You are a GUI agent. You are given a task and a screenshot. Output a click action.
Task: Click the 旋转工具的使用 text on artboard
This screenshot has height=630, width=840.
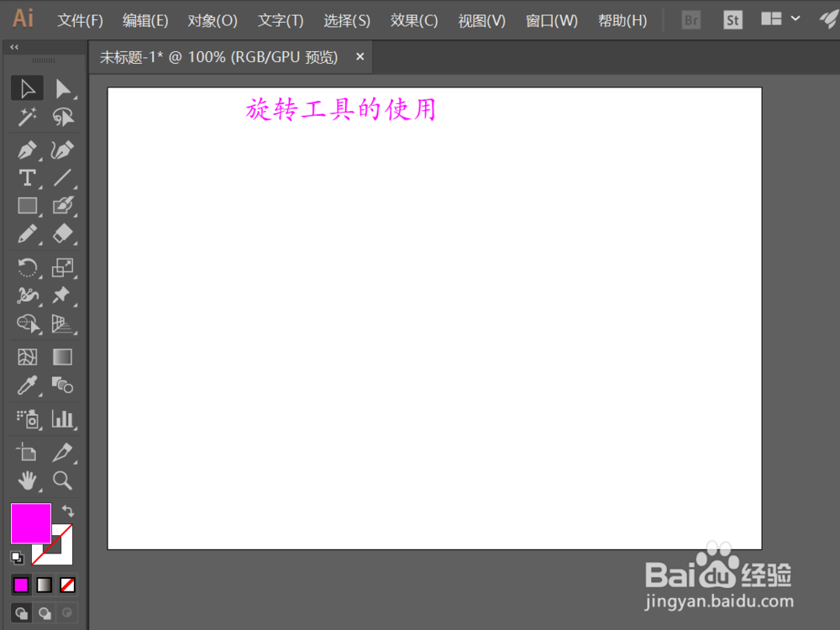pos(341,109)
